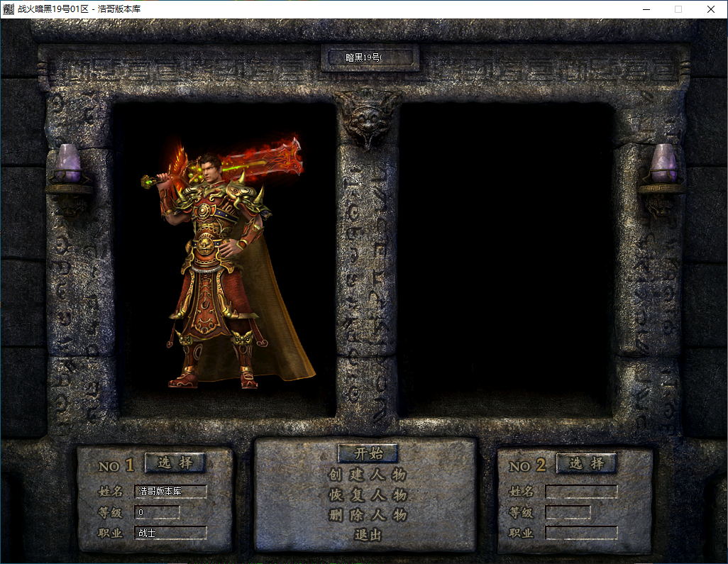728x564 pixels.
Task: Minimize the game window
Action: 646,9
